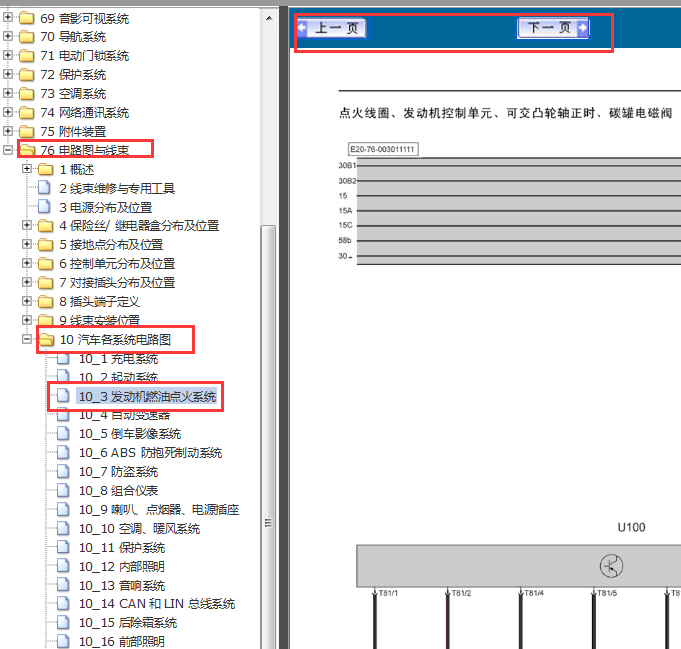Image resolution: width=681 pixels, height=649 pixels.
Task: Expand the 74 网络通讯系统 node
Action: tap(7, 112)
